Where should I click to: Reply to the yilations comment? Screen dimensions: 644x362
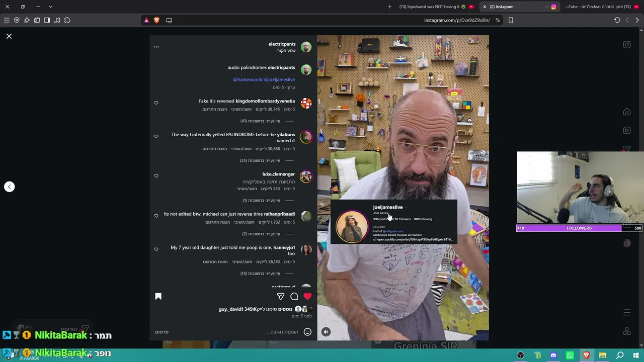pos(241,149)
